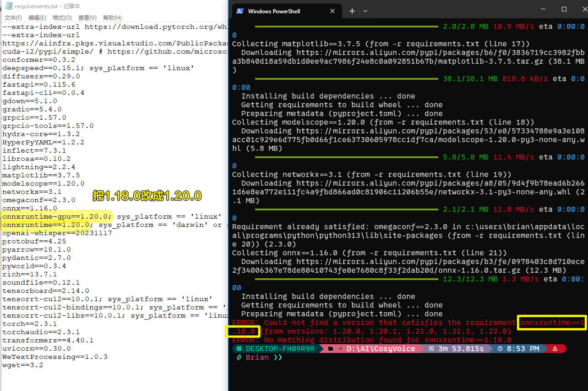The width and height of the screenshot is (588, 391).
Task: Click the rich==13.7.1 line
Action: coord(30,274)
